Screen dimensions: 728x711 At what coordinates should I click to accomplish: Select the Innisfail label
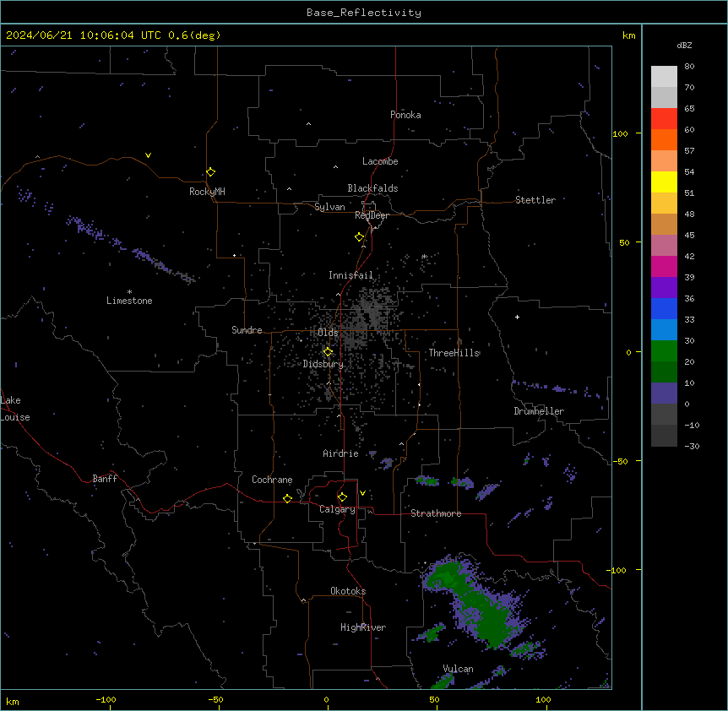[350, 275]
